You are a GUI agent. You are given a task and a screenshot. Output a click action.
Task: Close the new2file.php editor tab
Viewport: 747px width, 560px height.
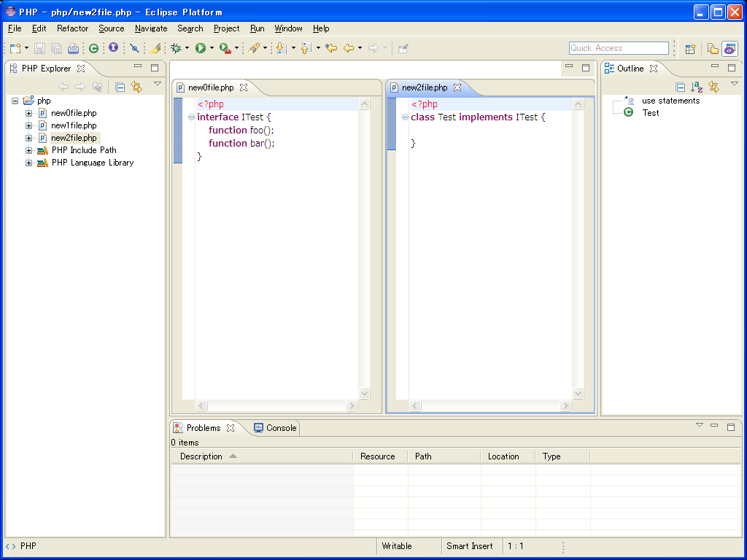(x=457, y=87)
